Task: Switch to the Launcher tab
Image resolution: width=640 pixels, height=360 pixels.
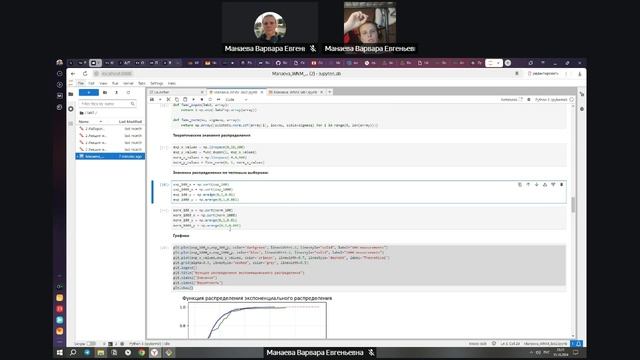Action: pyautogui.click(x=176, y=92)
